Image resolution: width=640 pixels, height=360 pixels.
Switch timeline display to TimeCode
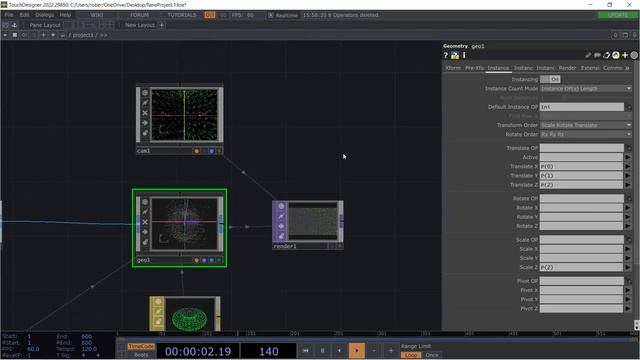point(141,347)
